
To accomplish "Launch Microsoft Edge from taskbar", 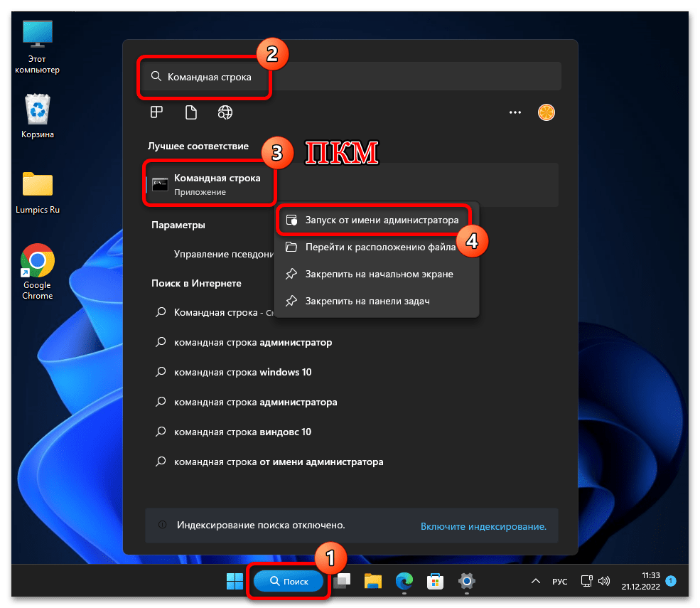I will pyautogui.click(x=404, y=581).
